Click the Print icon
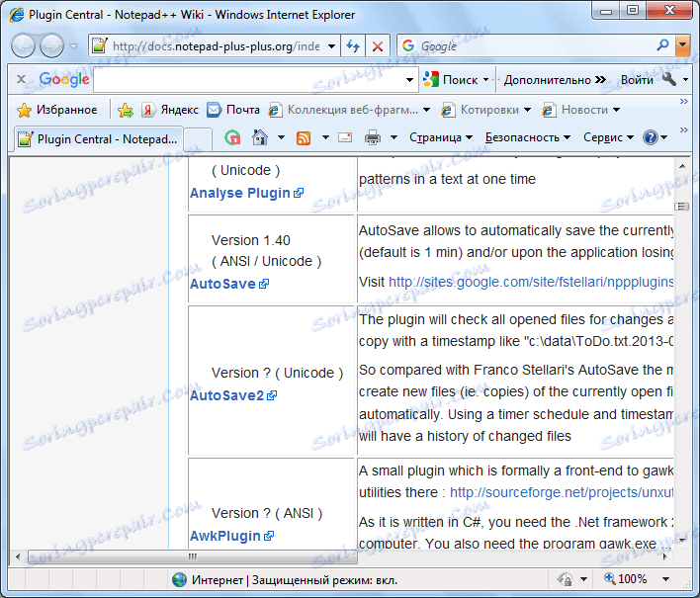The image size is (700, 598). coord(373,137)
